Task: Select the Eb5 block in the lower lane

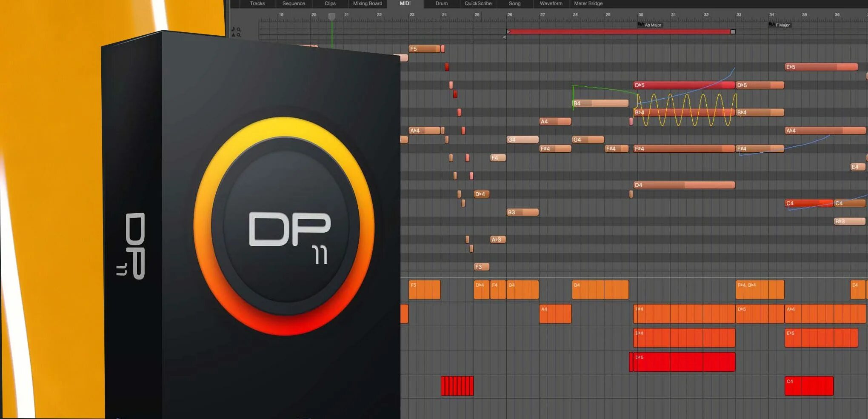Action: 821,338
